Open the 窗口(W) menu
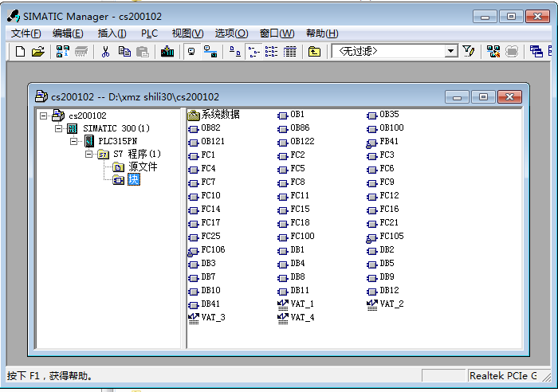This screenshot has width=558, height=392. 277,33
